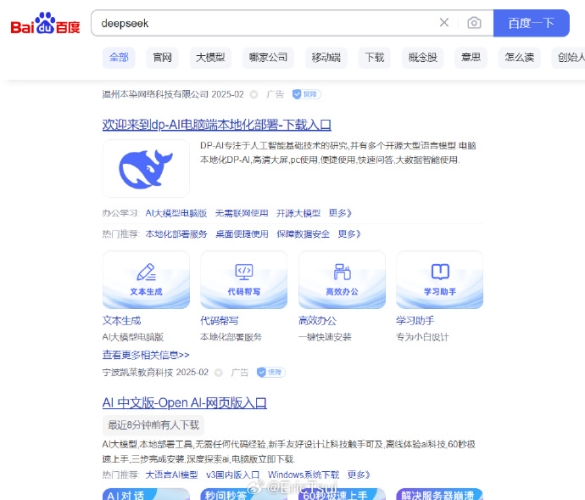Click the AI大模型电脑版 caption under 文本生成
The image size is (585, 500).
click(x=133, y=337)
